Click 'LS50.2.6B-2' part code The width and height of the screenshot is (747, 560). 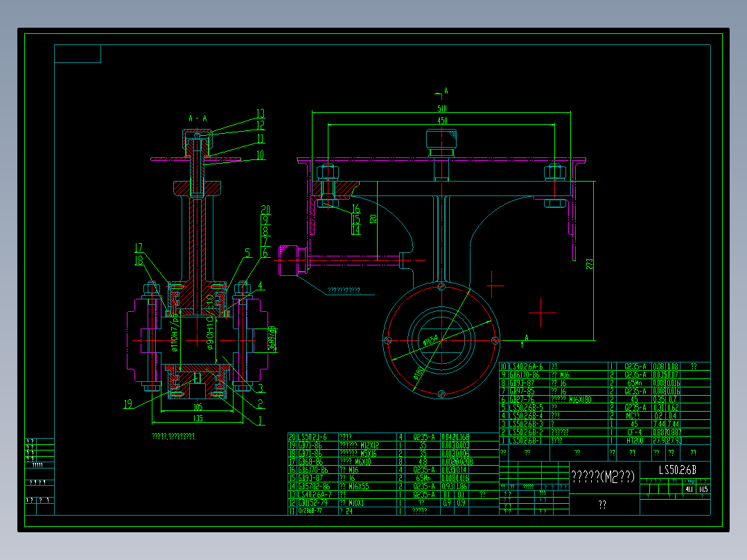pos(526,432)
